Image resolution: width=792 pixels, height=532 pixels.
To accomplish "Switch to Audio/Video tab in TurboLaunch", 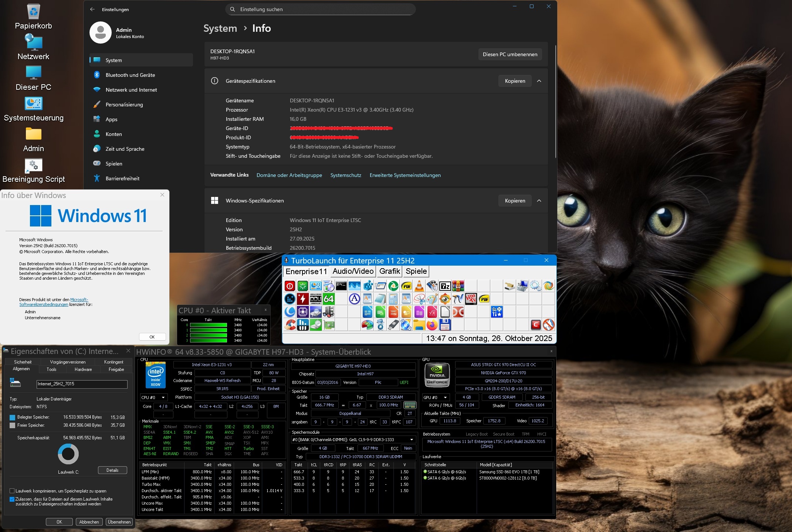I will (x=353, y=271).
